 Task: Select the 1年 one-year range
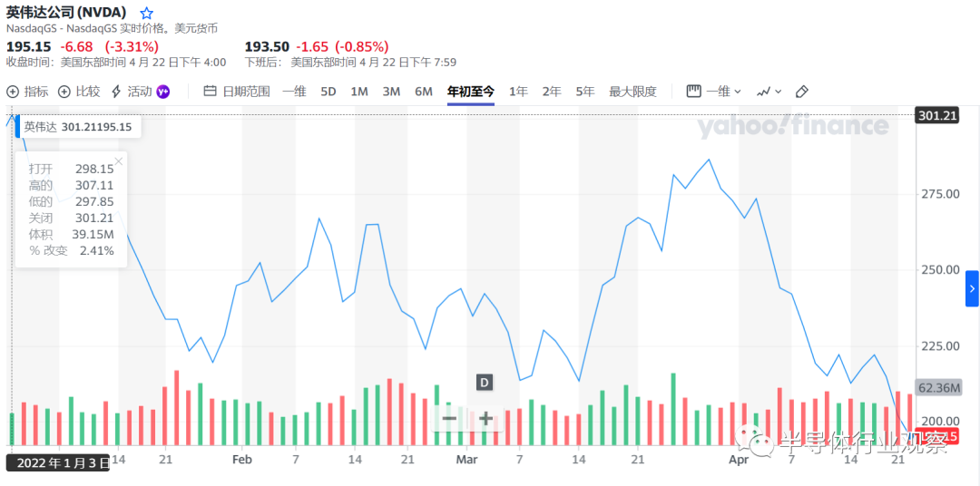pyautogui.click(x=518, y=92)
